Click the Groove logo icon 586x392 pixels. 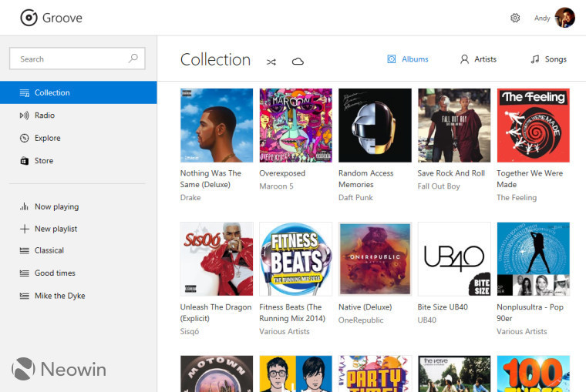(x=29, y=18)
